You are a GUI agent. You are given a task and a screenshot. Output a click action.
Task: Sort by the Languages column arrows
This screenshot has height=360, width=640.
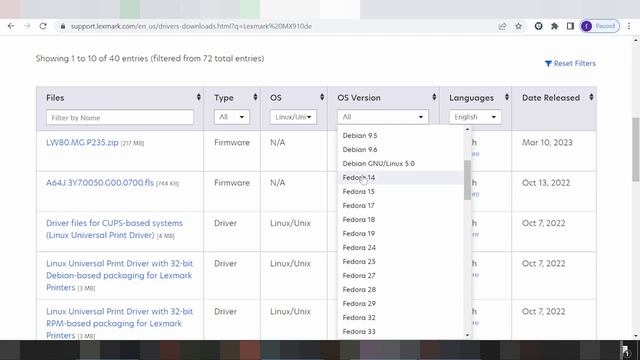tap(507, 97)
